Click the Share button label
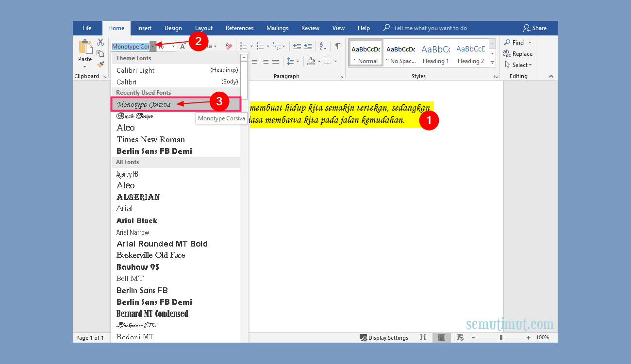This screenshot has height=364, width=631. [539, 28]
